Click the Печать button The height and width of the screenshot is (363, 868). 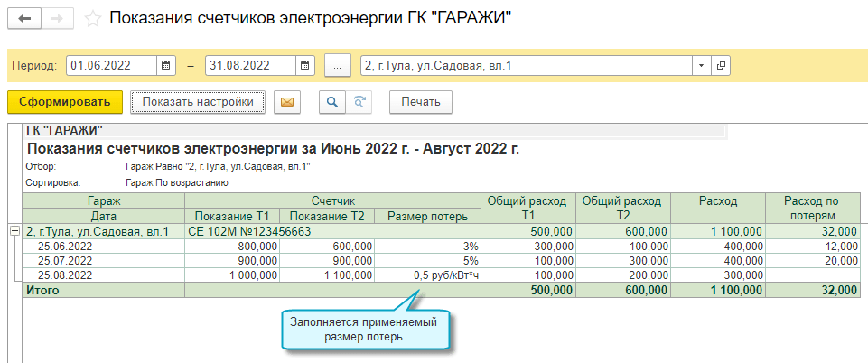pyautogui.click(x=421, y=102)
